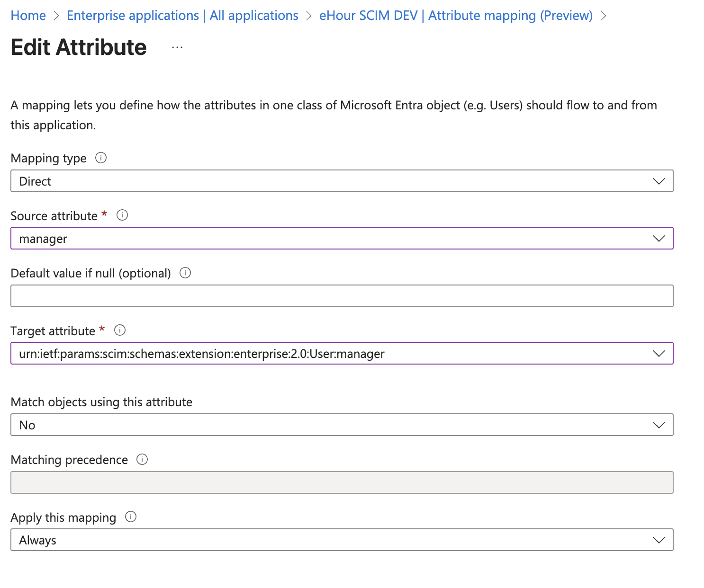This screenshot has width=704, height=588.
Task: Navigate to eHour SCIM DEV Attribute mapping breadcrumb
Action: point(456,16)
